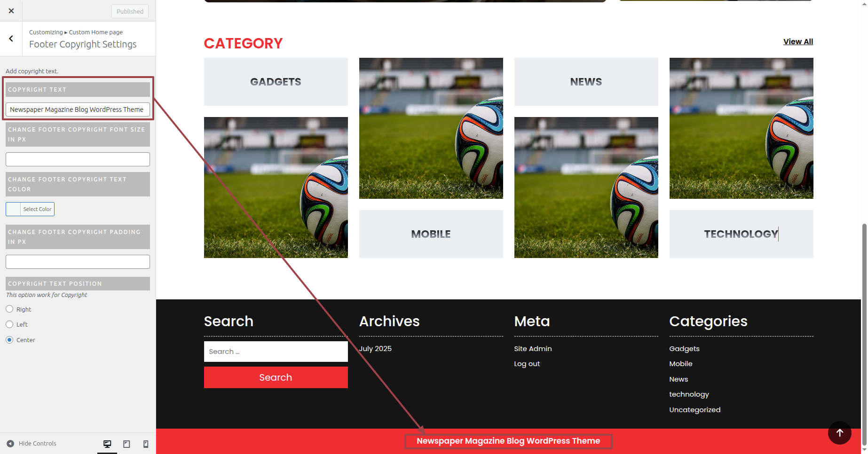Open the July 2025 archive link
The height and width of the screenshot is (454, 868).
tap(375, 349)
